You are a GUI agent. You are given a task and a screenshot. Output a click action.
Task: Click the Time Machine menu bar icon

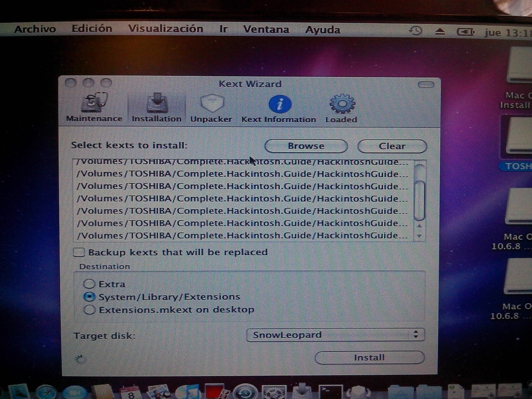pyautogui.click(x=416, y=31)
